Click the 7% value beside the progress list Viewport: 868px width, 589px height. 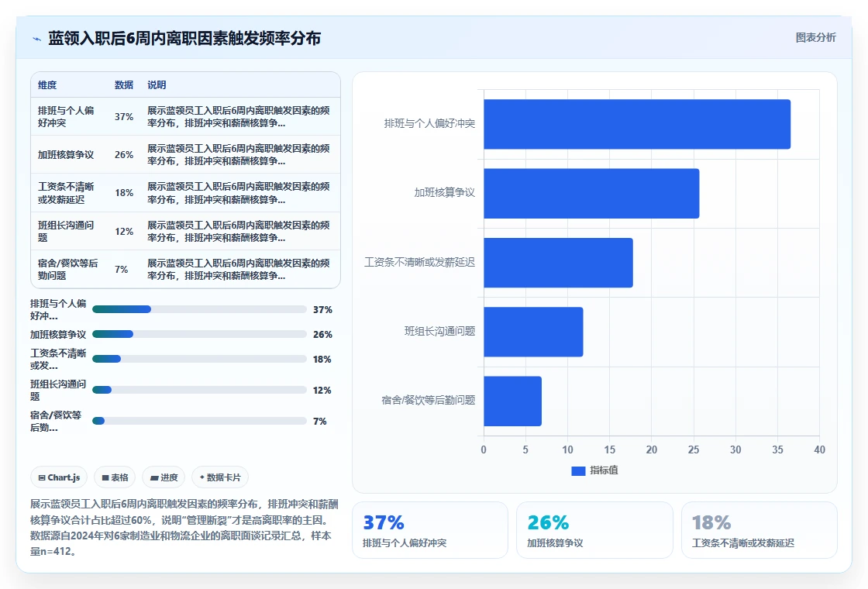coord(320,422)
